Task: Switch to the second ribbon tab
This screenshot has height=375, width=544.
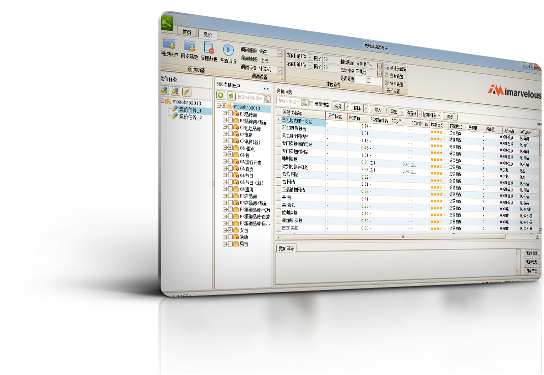Action: click(x=207, y=34)
